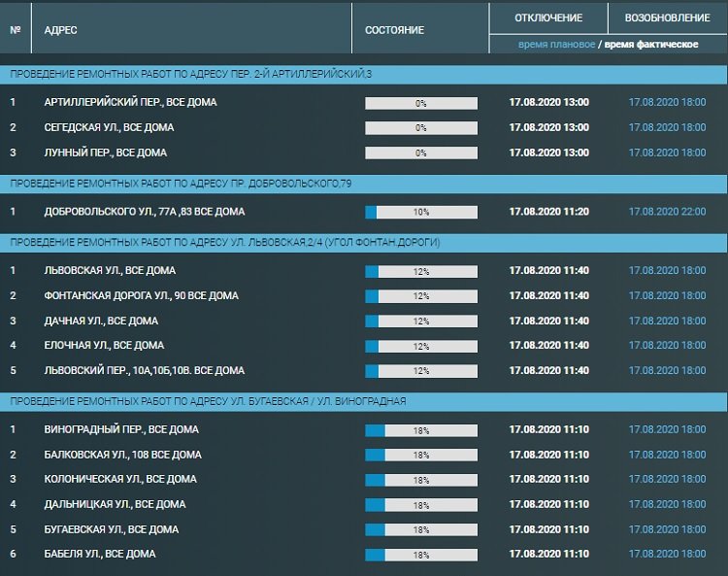Click shutdown time 11:40 in Львовская ул. row
The width and height of the screenshot is (728, 576).
coord(548,270)
